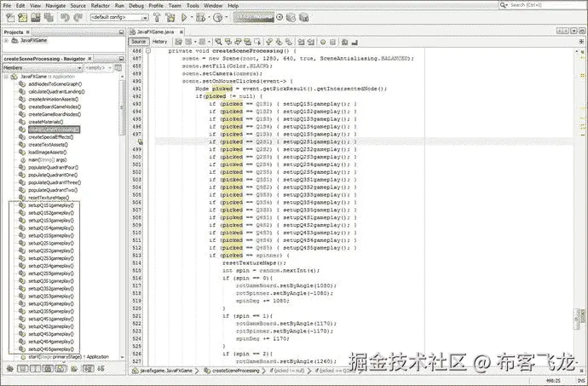The image size is (588, 386).
Task: Click the Save All toolbar icon
Action: pyautogui.click(x=49, y=17)
